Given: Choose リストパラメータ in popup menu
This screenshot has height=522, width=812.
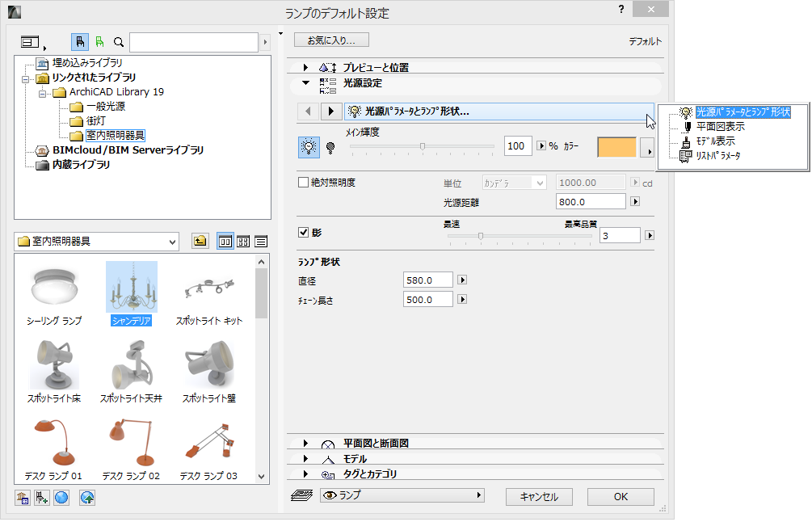Looking at the screenshot, I should click(717, 155).
